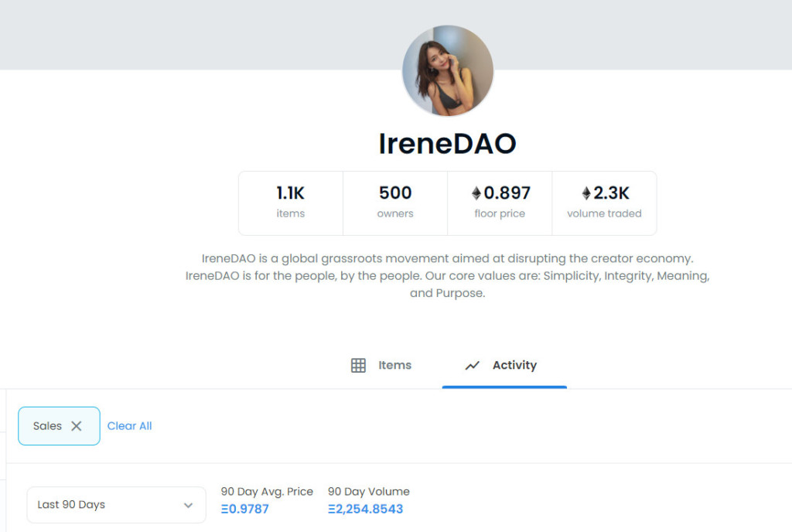Click the Sales filter chip label
Viewport: 792px width, 532px height.
point(47,426)
